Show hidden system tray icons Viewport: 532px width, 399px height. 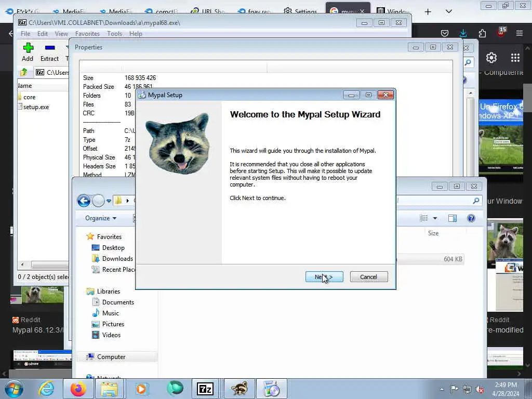442,389
